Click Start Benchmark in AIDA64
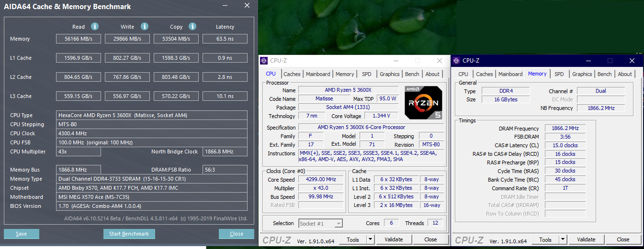This screenshot has width=644, height=249. pos(129,234)
